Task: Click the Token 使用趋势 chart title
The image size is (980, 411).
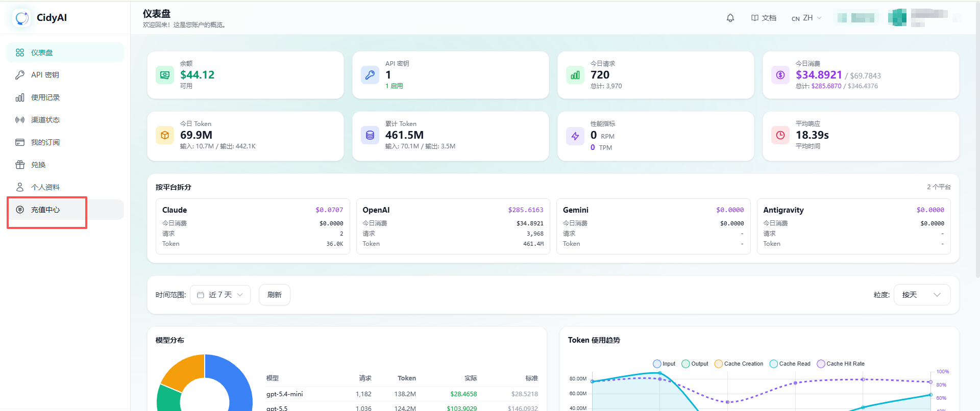Action: point(594,340)
